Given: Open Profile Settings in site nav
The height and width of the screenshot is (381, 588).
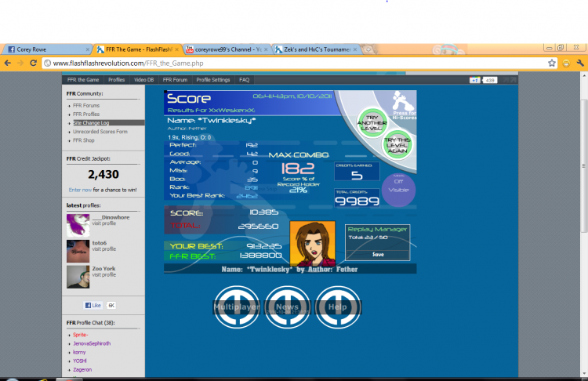Looking at the screenshot, I should point(213,80).
